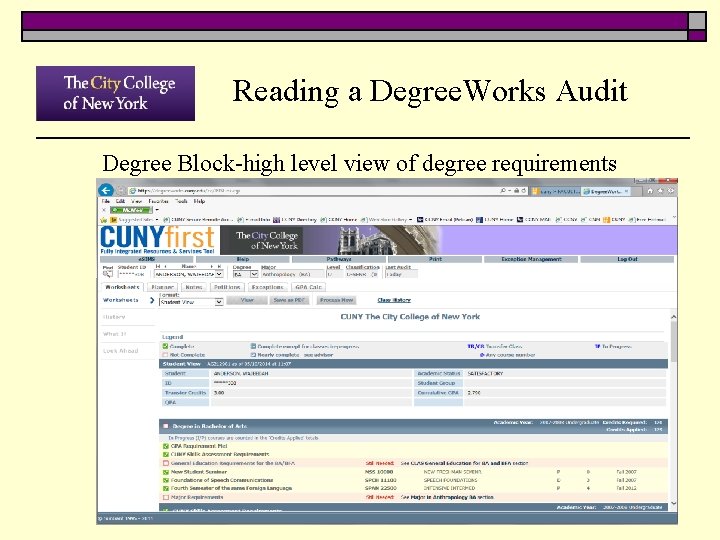The image size is (720, 540).
Task: Open the View menu
Action: 136,201
